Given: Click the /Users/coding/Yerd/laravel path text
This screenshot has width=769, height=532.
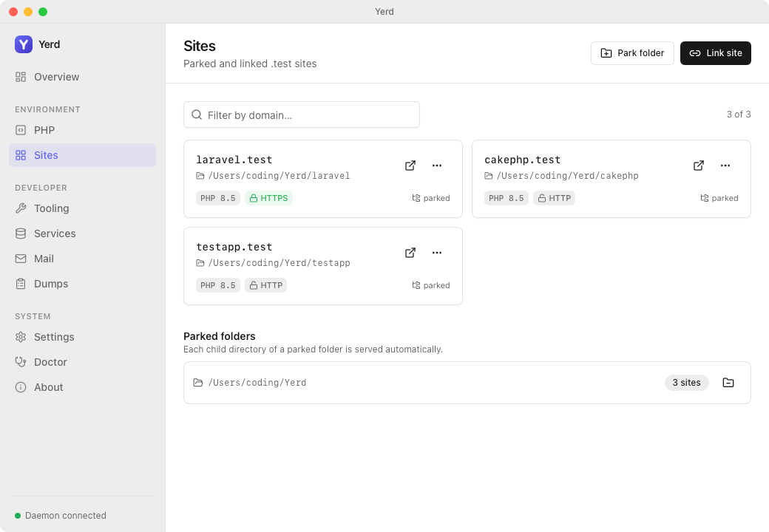Looking at the screenshot, I should [x=279, y=176].
